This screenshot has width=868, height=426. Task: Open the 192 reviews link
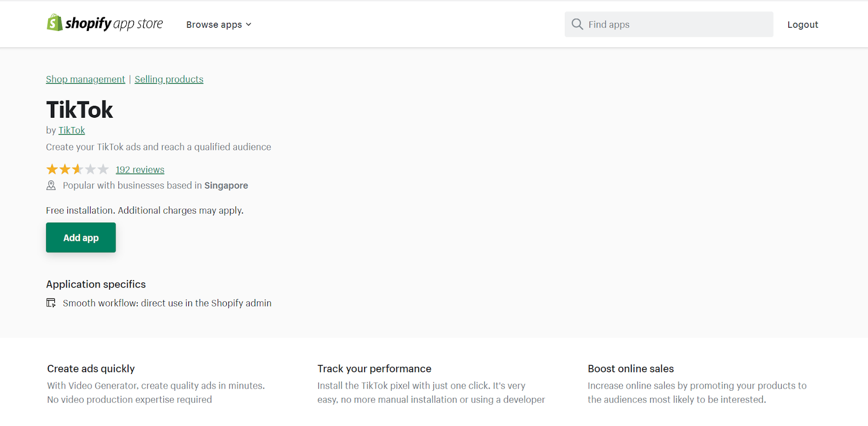pos(140,170)
